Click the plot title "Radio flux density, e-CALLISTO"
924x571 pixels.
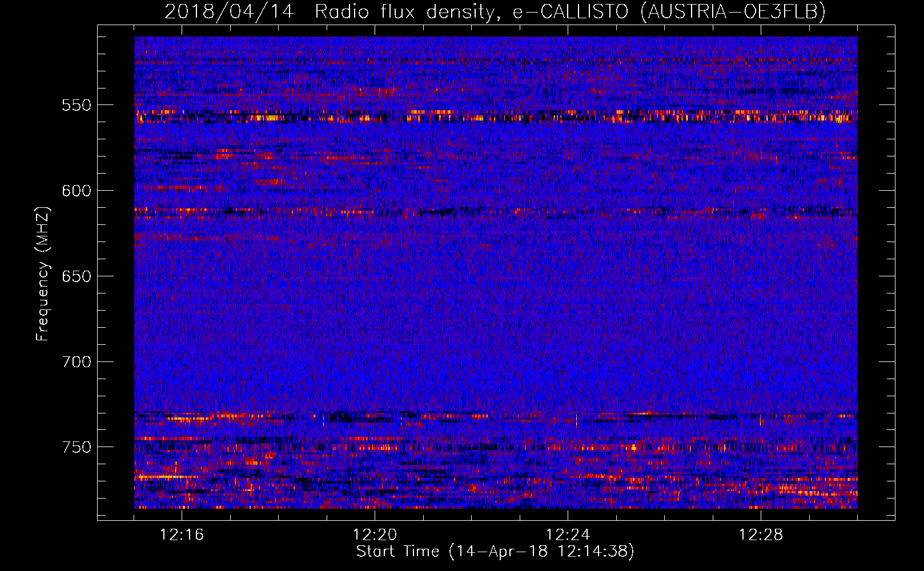coord(471,11)
